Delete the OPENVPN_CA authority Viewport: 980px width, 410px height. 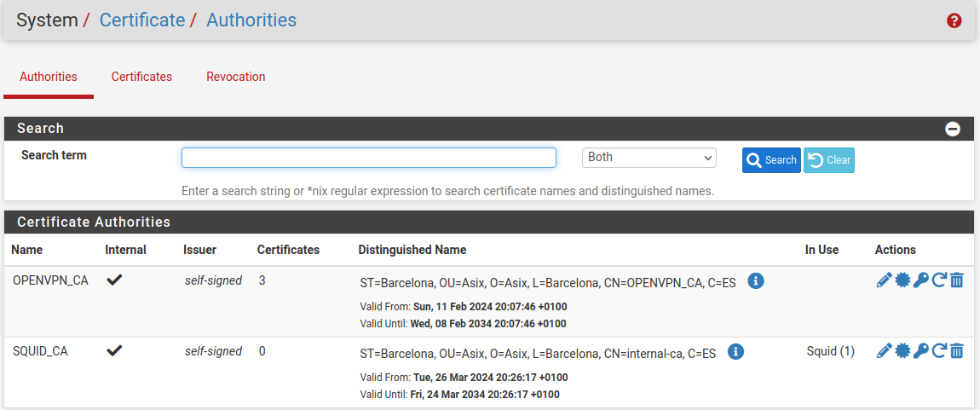click(x=957, y=280)
